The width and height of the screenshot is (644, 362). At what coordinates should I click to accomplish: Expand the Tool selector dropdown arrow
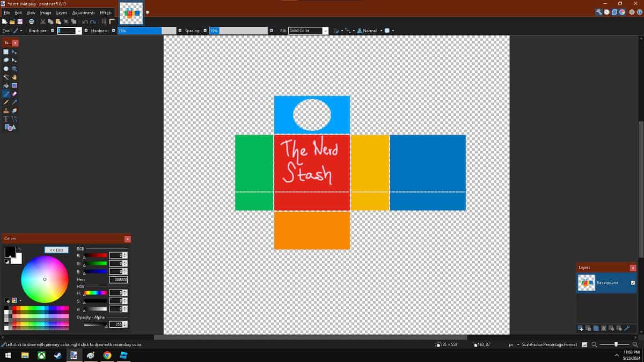click(22, 31)
